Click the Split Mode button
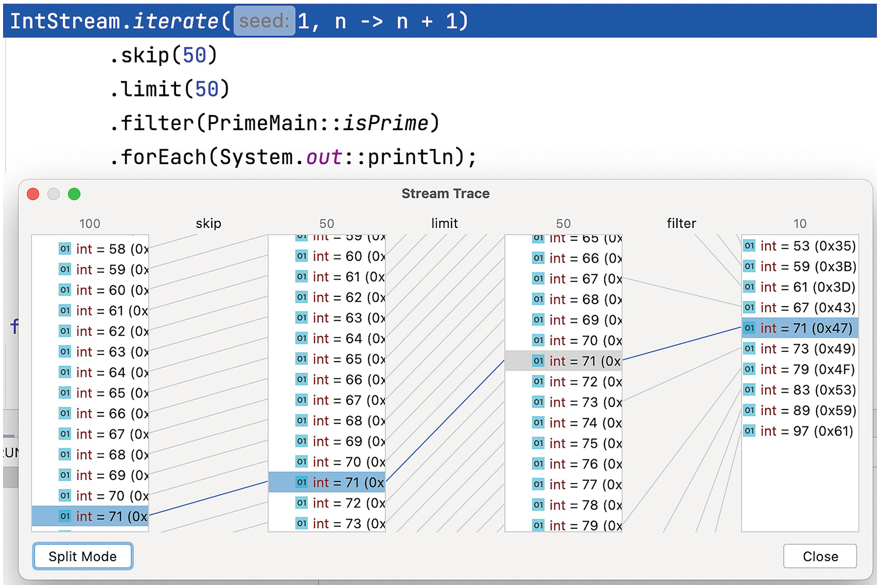The width and height of the screenshot is (880, 588). click(83, 556)
